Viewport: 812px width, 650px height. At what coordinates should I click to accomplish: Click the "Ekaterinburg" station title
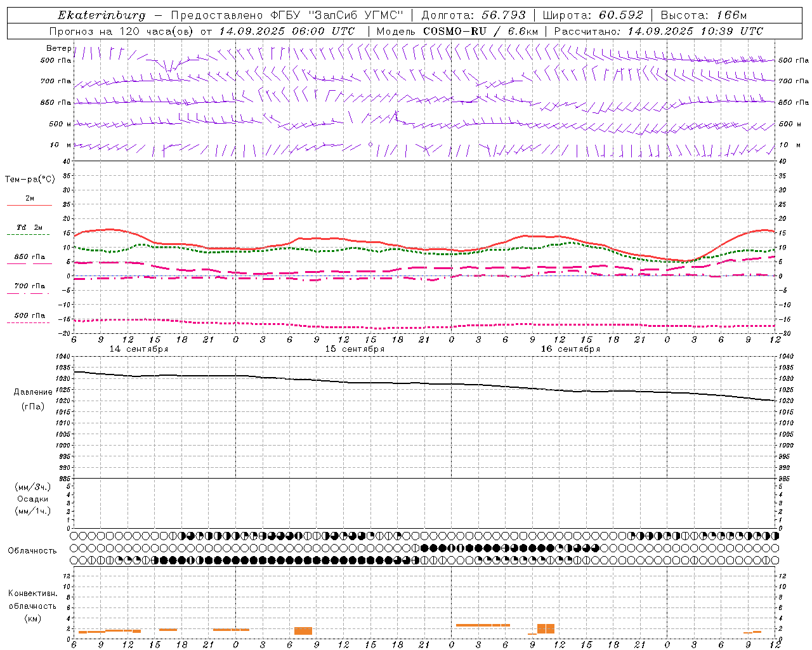tap(101, 15)
